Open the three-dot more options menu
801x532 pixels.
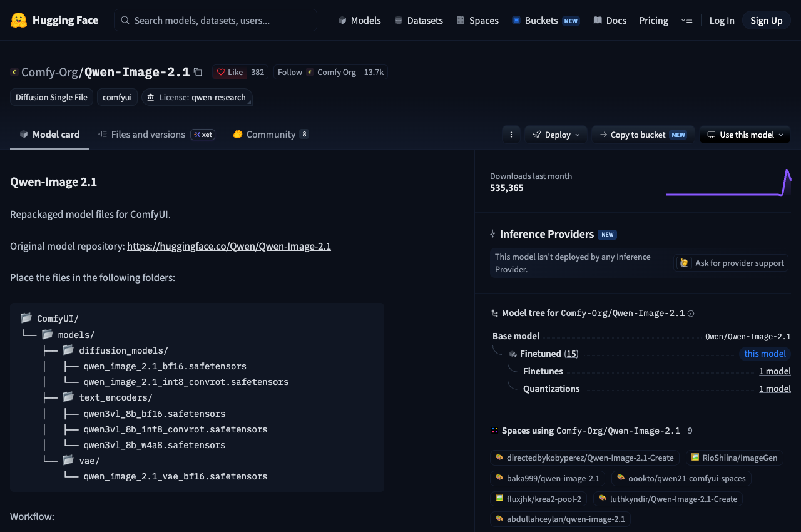pos(511,135)
